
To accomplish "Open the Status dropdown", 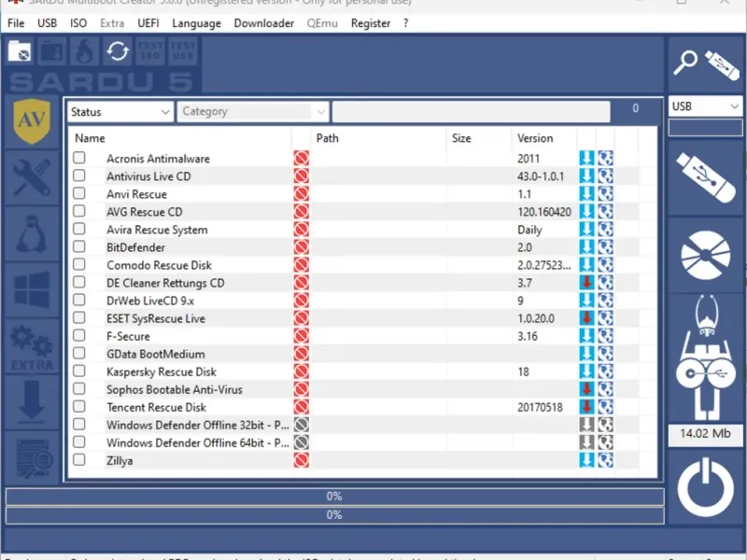I will [120, 112].
